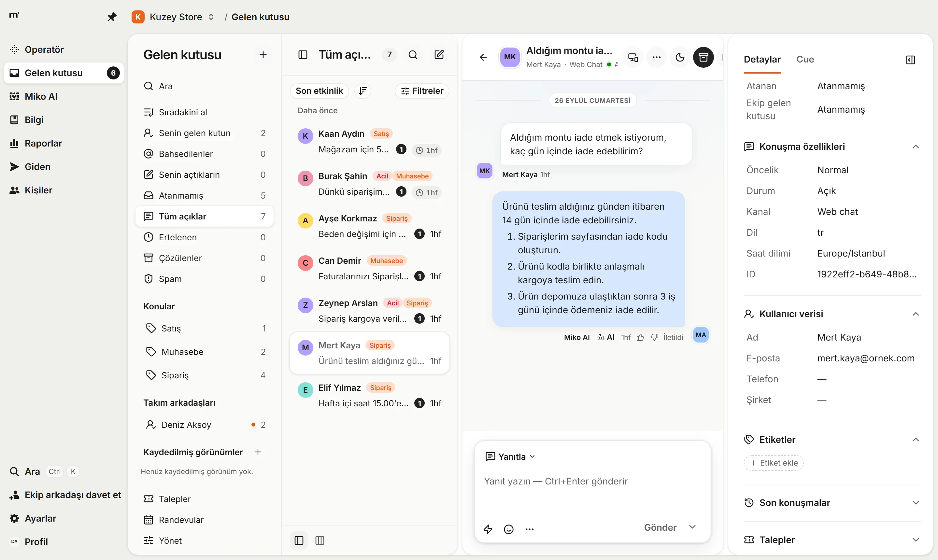Select the Atanmamış inbox row

coord(205,195)
